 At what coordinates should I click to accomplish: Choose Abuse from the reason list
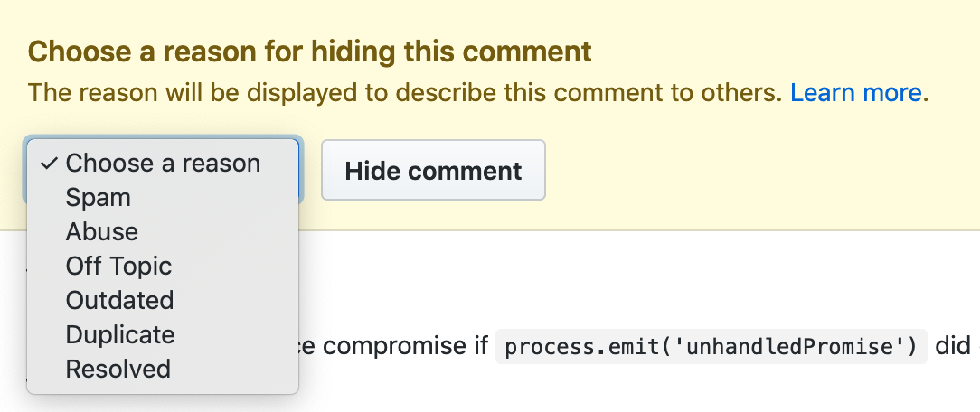[102, 232]
